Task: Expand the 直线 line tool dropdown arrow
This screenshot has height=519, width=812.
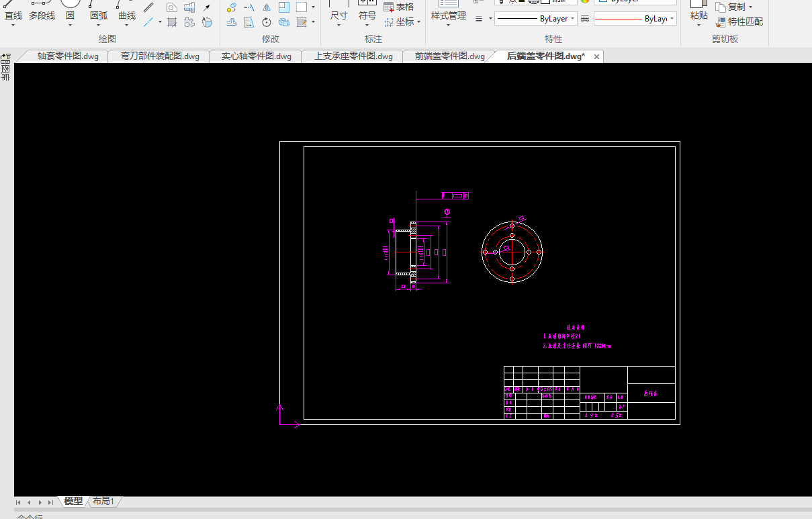Action: pyautogui.click(x=13, y=26)
